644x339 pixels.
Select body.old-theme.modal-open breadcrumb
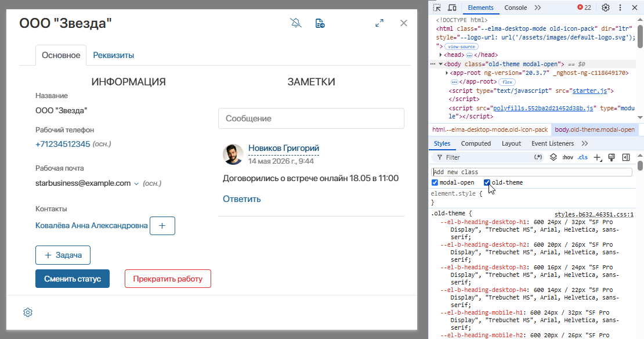point(594,129)
